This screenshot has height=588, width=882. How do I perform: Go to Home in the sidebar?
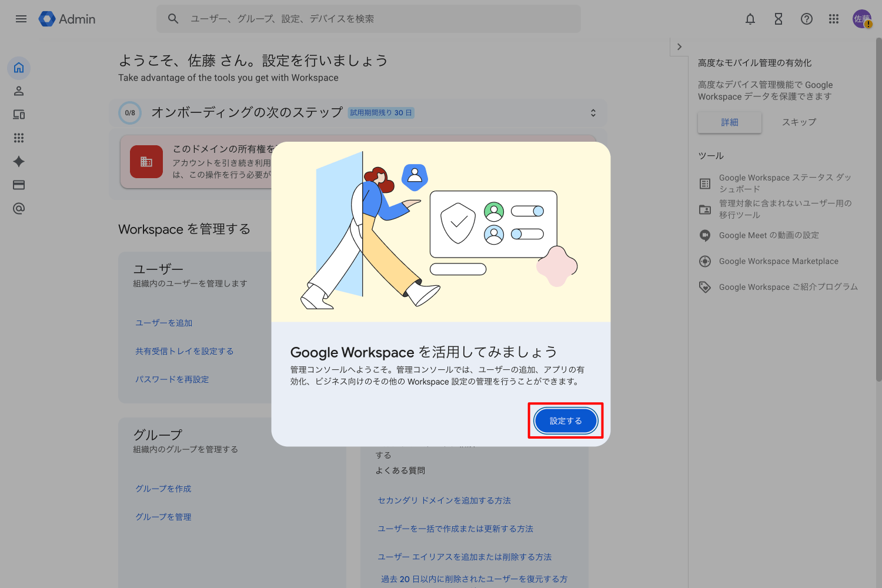pyautogui.click(x=19, y=68)
